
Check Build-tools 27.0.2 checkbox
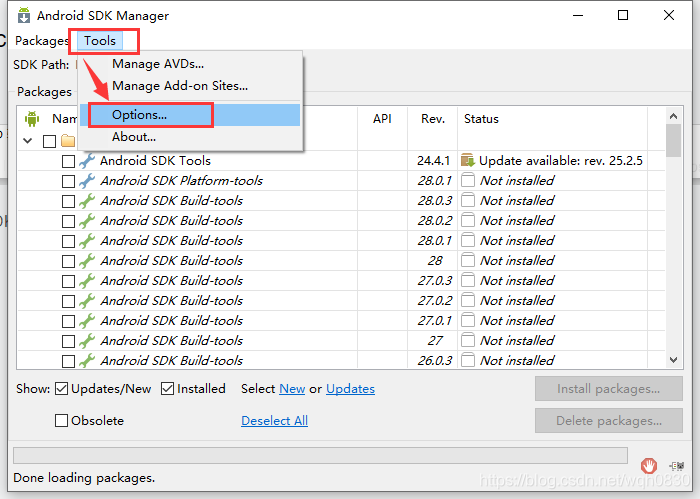[68, 301]
